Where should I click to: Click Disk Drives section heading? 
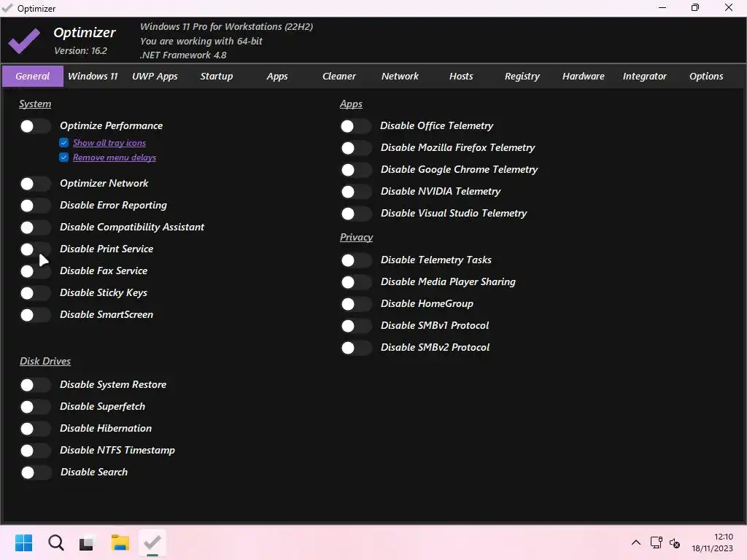pos(45,361)
